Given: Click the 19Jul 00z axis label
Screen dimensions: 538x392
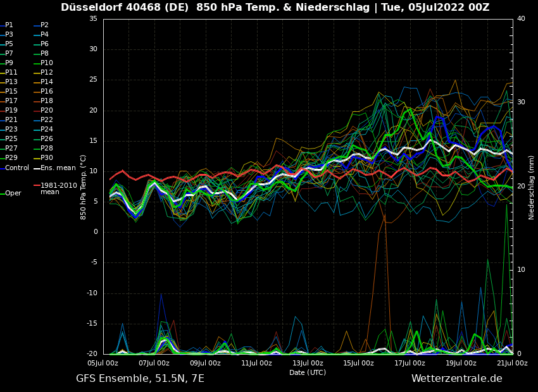Looking at the screenshot, I should pos(461,364).
